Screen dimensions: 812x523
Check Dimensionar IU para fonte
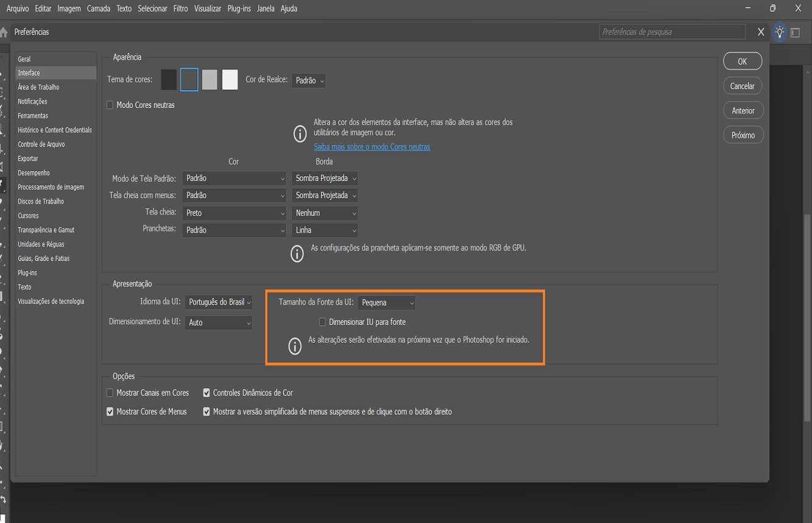[322, 321]
